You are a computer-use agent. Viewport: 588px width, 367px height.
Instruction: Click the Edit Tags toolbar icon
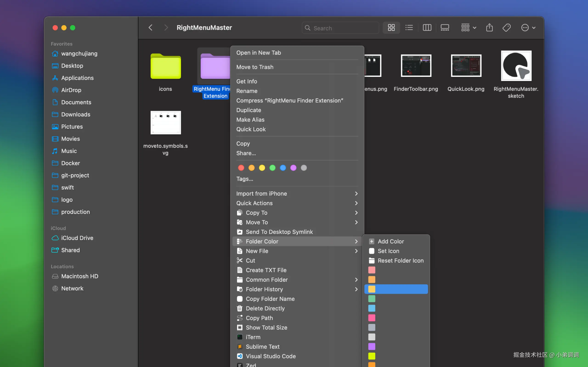click(x=507, y=28)
